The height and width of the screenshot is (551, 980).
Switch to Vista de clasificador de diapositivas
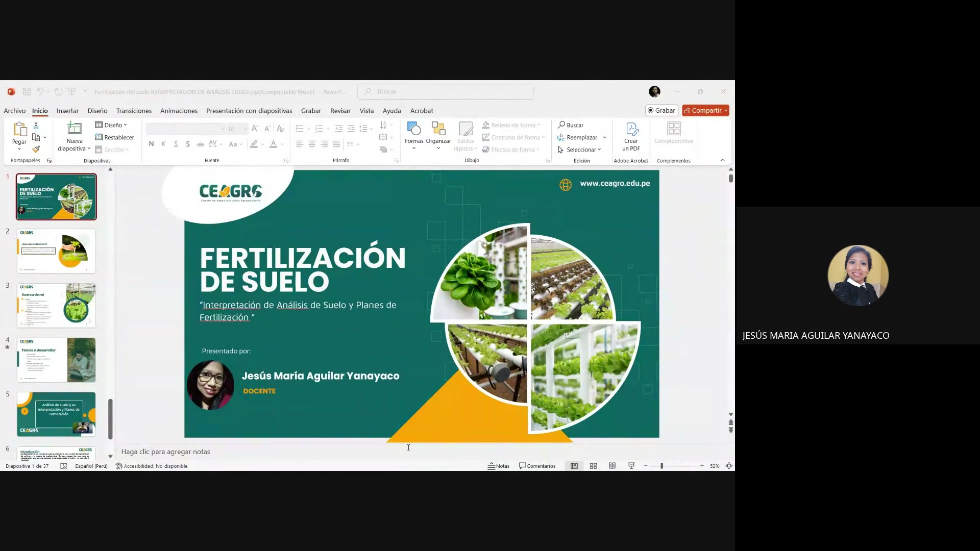[x=593, y=465]
